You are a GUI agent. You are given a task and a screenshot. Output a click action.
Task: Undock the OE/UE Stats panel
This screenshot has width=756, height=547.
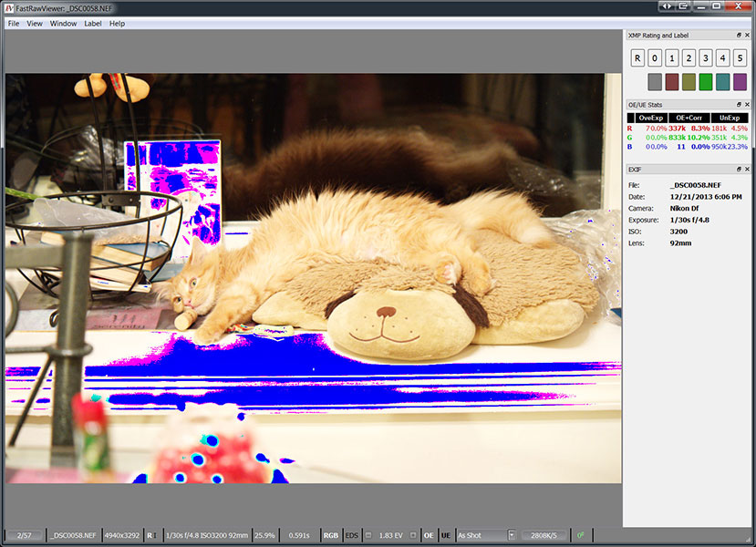click(739, 105)
